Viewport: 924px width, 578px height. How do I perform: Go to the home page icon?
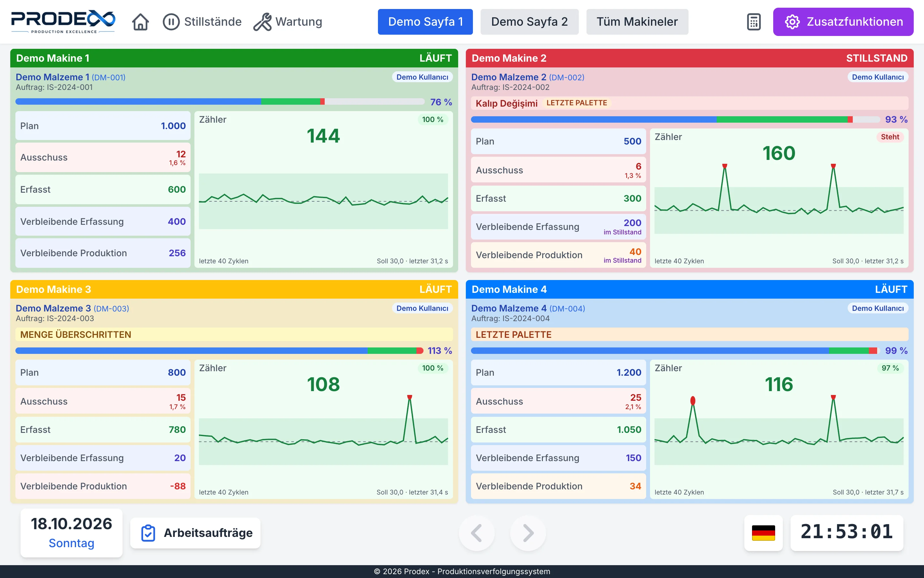(140, 22)
